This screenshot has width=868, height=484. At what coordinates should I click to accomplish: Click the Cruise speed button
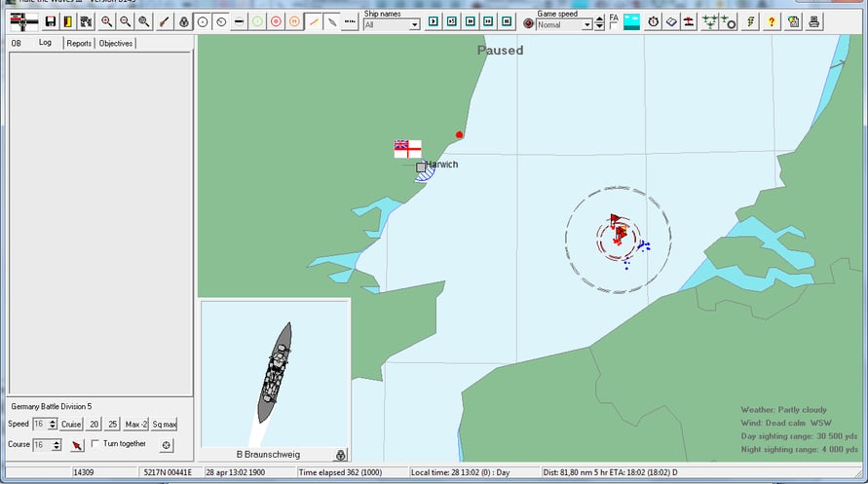(x=71, y=425)
